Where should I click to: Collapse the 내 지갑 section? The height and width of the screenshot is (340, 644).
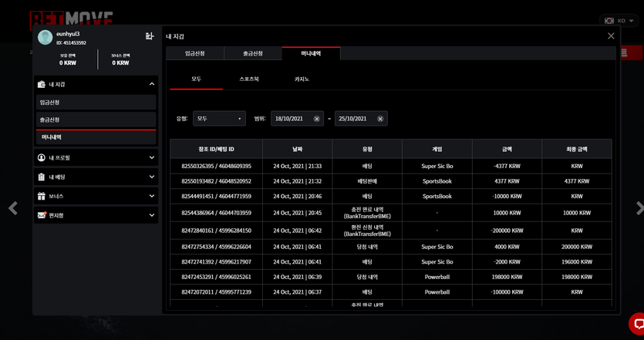click(x=152, y=84)
